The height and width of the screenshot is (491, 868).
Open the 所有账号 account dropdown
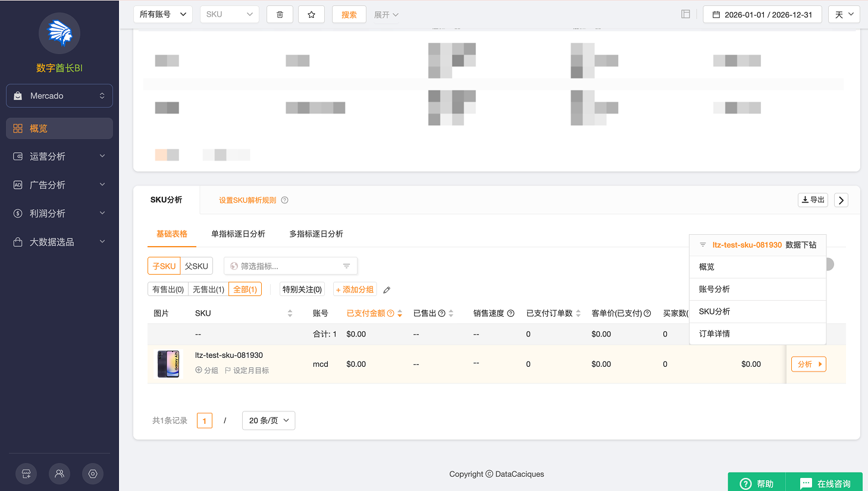[163, 14]
